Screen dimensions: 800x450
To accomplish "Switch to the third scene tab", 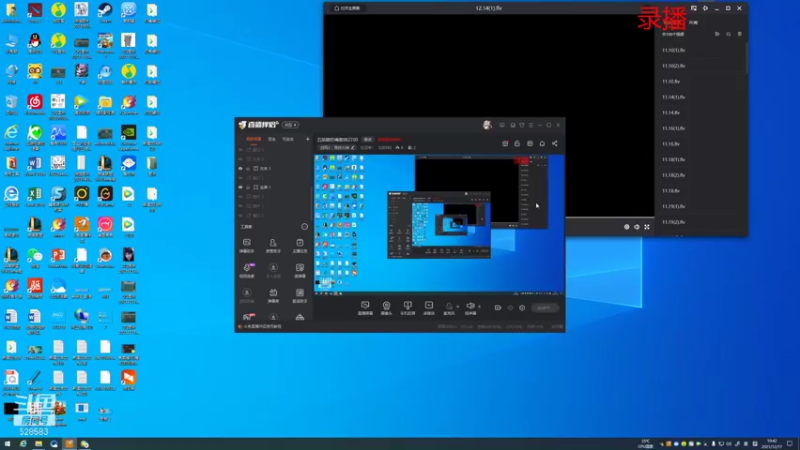I will (x=288, y=139).
